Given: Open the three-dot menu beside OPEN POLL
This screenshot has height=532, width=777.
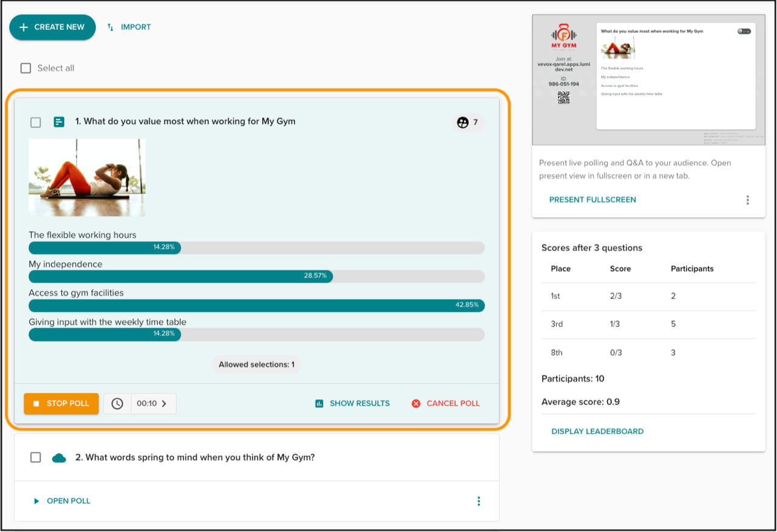Looking at the screenshot, I should coord(478,500).
